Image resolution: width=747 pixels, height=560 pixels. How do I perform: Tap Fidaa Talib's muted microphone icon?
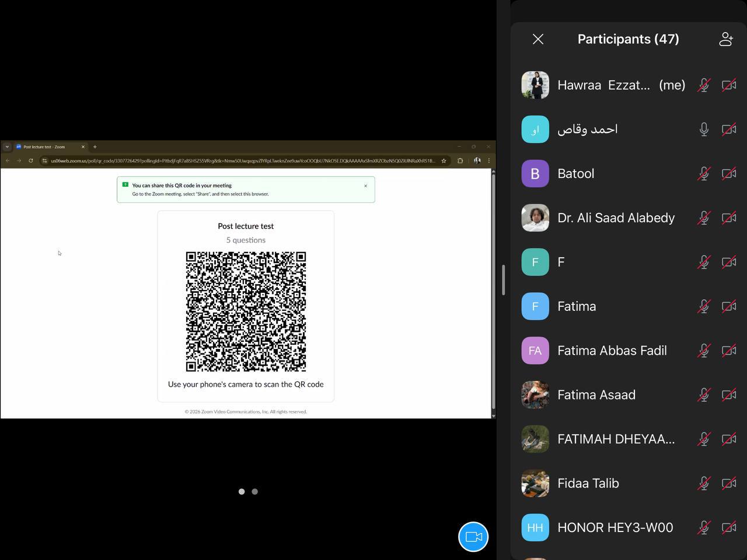704,484
